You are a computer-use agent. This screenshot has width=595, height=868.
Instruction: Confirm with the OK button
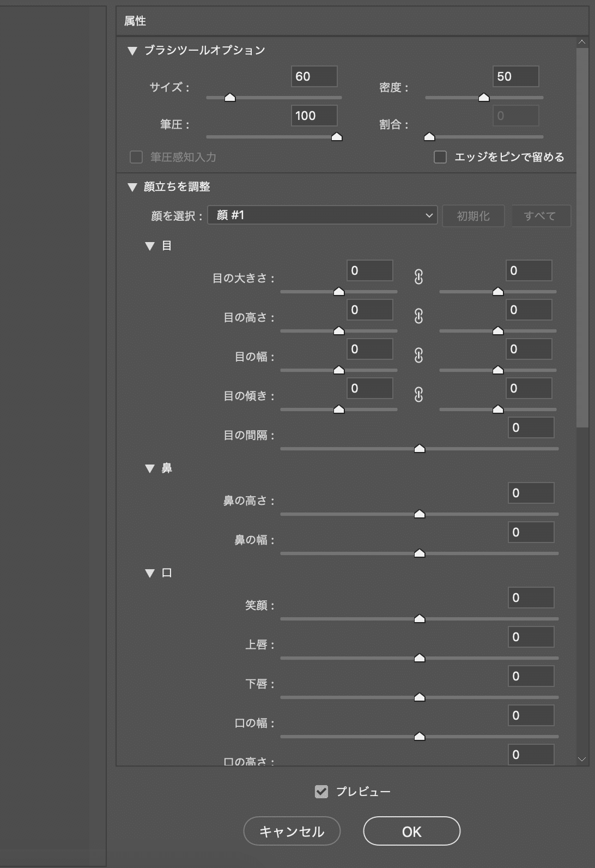point(412,831)
